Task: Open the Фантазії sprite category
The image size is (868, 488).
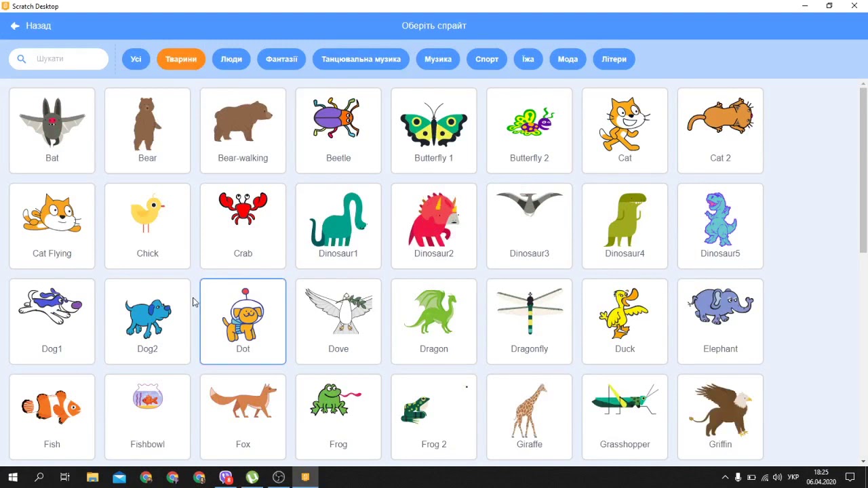Action: [x=281, y=59]
